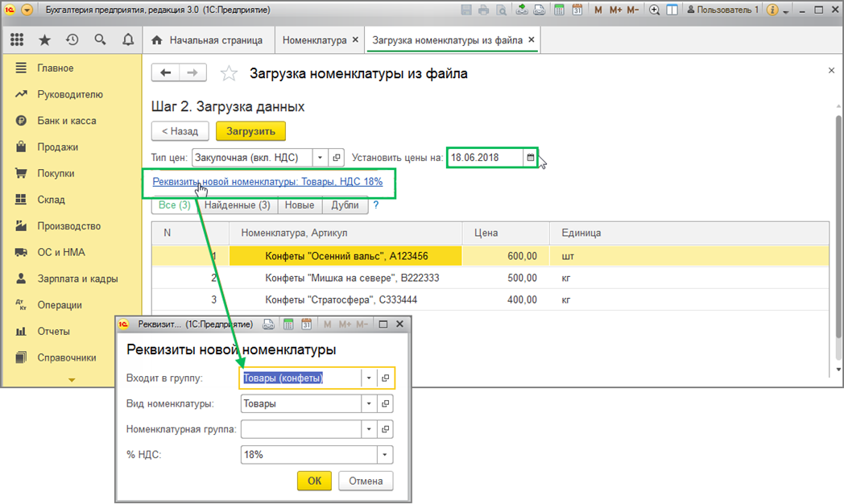Click the Загрузить button
The image size is (844, 504).
coord(250,130)
